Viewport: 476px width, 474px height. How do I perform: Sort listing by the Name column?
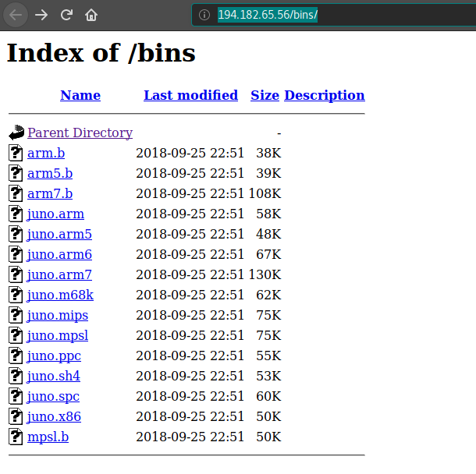coord(80,95)
